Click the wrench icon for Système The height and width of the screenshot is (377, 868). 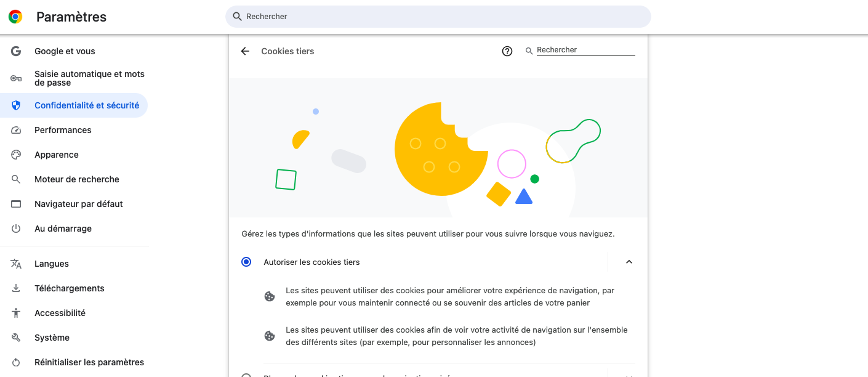[x=16, y=338]
